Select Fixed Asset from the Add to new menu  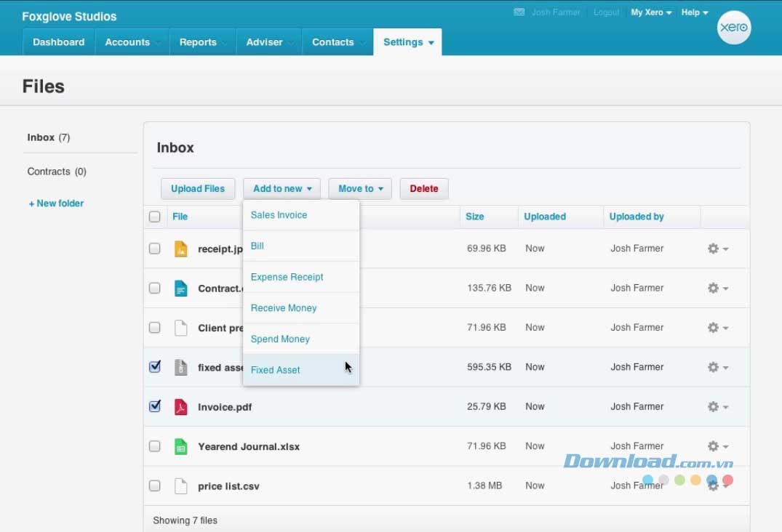[x=275, y=369]
